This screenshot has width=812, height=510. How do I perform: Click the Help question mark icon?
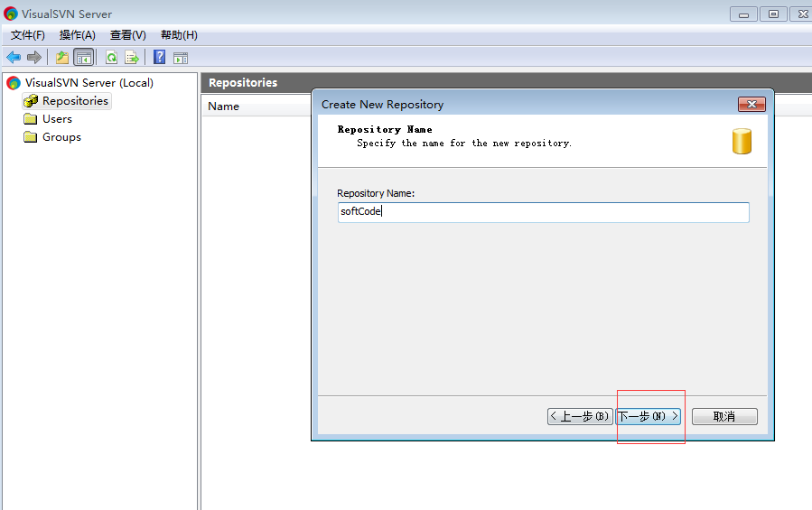[x=160, y=57]
